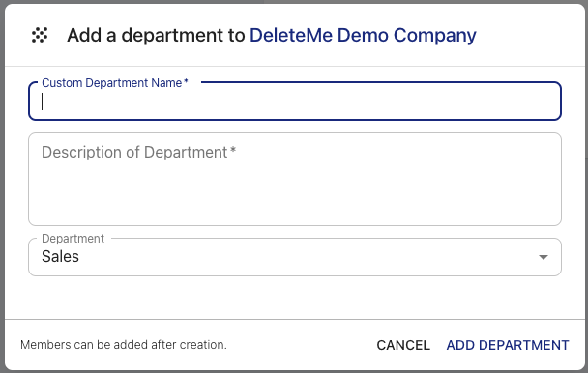Open DeleteMe Demo Company link
The image size is (588, 373).
click(363, 35)
